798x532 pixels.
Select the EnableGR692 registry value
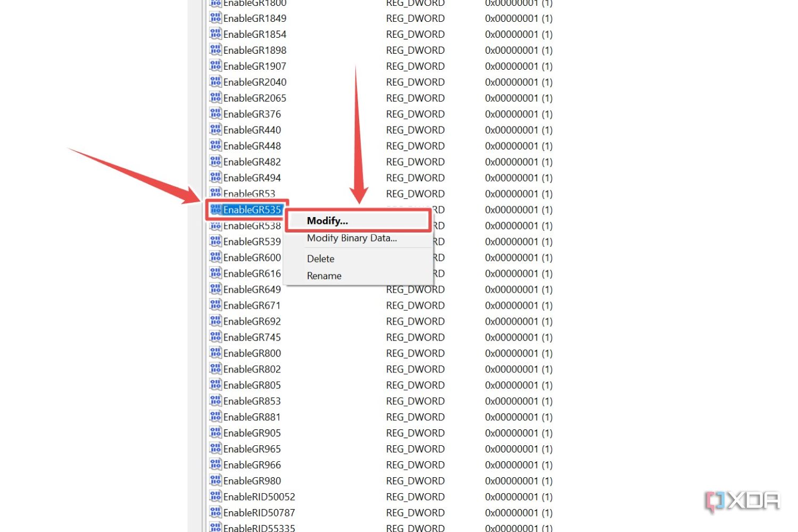coord(252,321)
